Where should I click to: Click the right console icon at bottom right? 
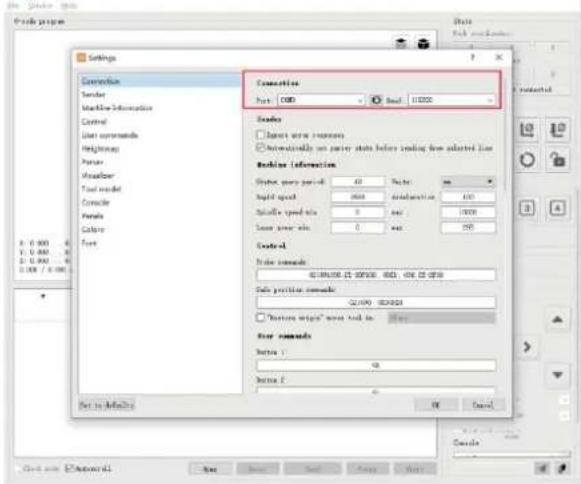562,468
